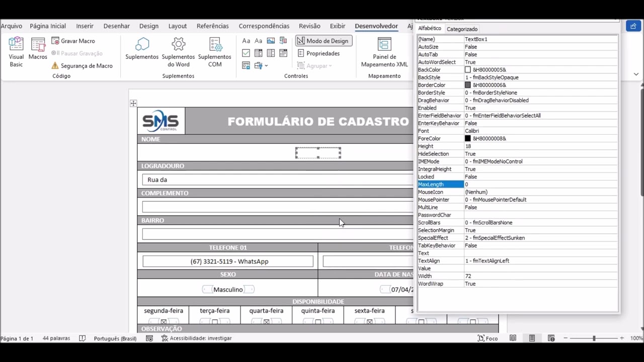Open Suplementos do Word
Image resolution: width=644 pixels, height=362 pixels.
(178, 52)
